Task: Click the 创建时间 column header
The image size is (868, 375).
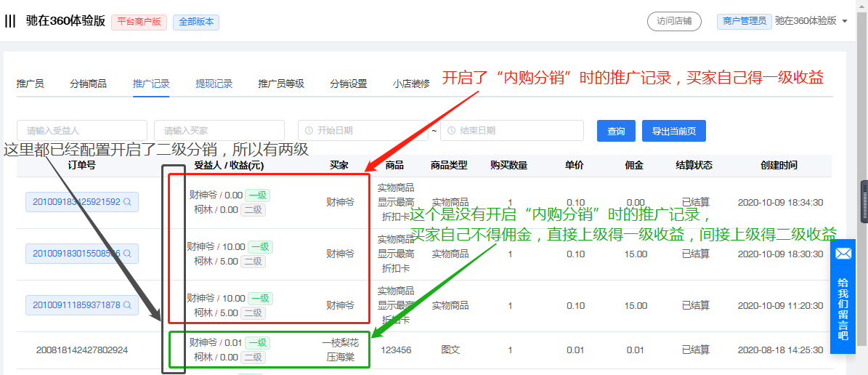Action: point(779,165)
